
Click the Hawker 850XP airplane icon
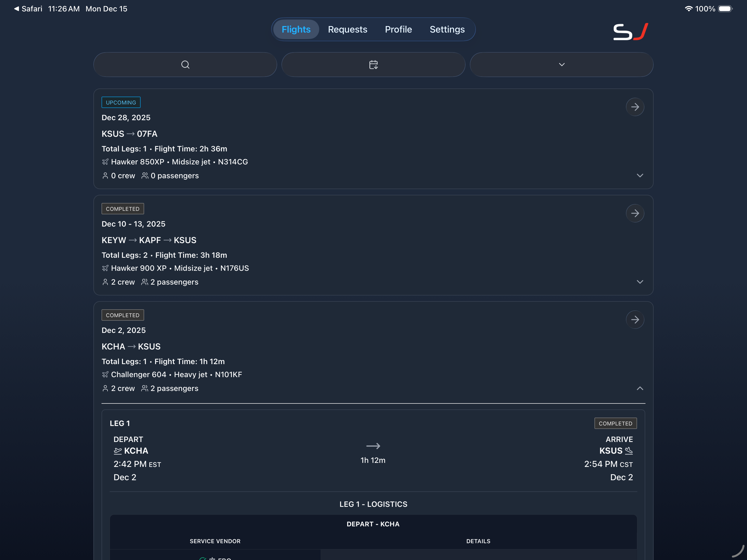(105, 162)
